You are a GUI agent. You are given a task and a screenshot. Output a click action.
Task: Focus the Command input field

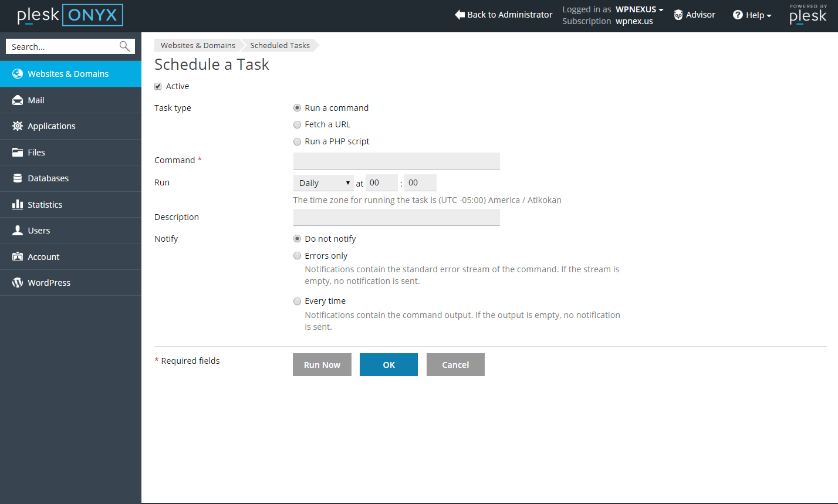396,161
